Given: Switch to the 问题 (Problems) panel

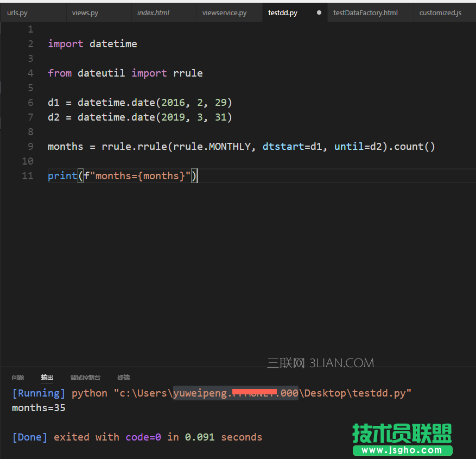Looking at the screenshot, I should point(18,377).
